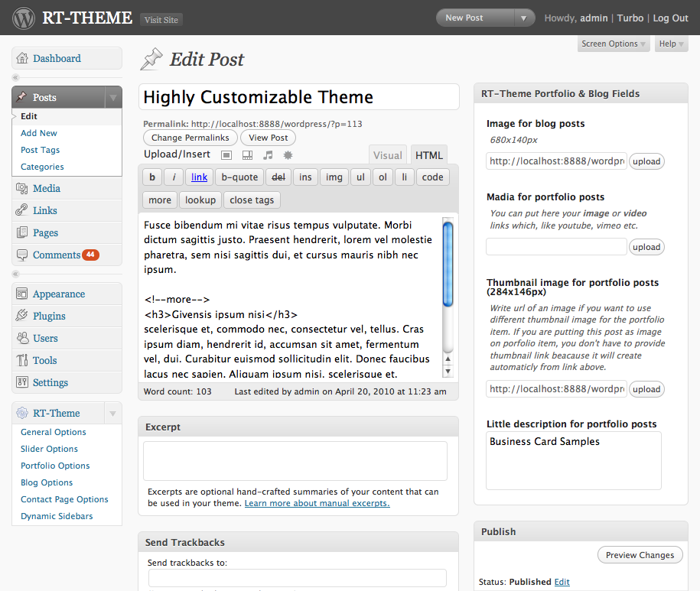Open Categories submenu item

(x=42, y=167)
